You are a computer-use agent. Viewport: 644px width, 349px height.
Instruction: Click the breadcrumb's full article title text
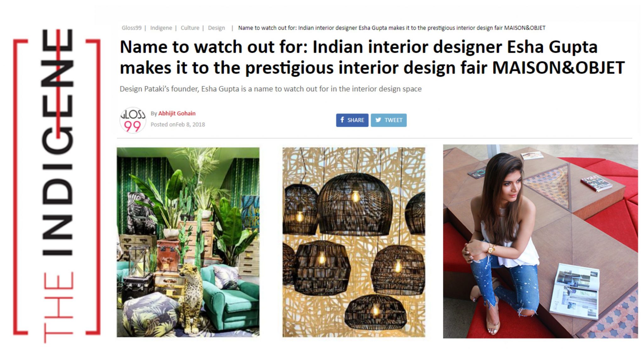pos(391,28)
